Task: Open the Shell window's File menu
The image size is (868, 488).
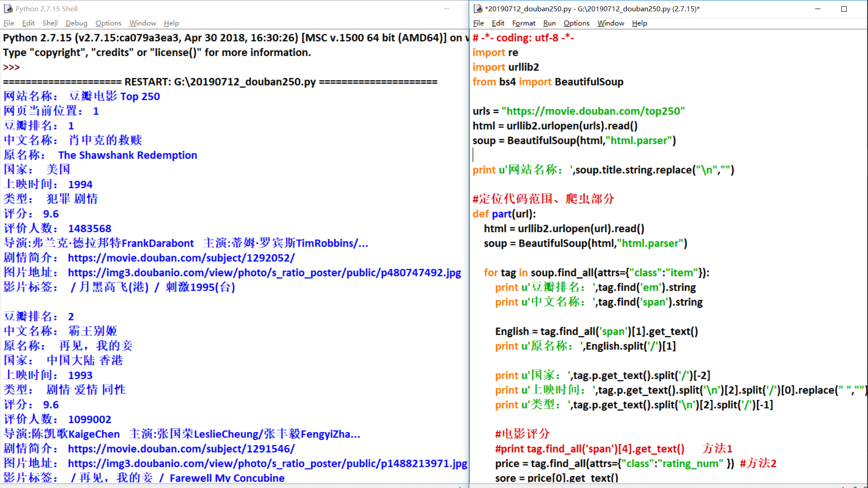Action: (x=9, y=23)
